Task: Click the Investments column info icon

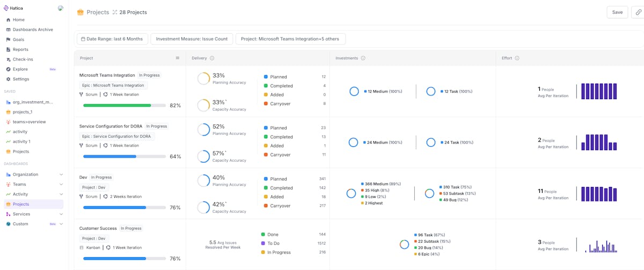Action: pyautogui.click(x=363, y=58)
